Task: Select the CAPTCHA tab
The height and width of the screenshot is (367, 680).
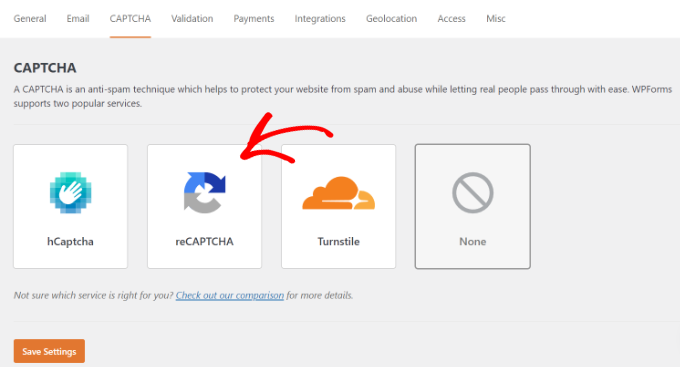Action: click(130, 19)
